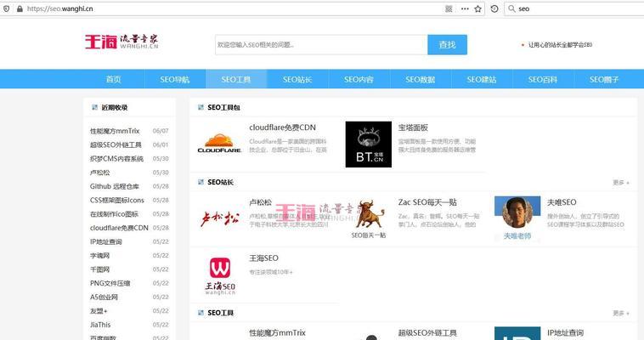The height and width of the screenshot is (340, 644).
Task: Open the SEO导航 nav tab
Action: [x=175, y=79]
